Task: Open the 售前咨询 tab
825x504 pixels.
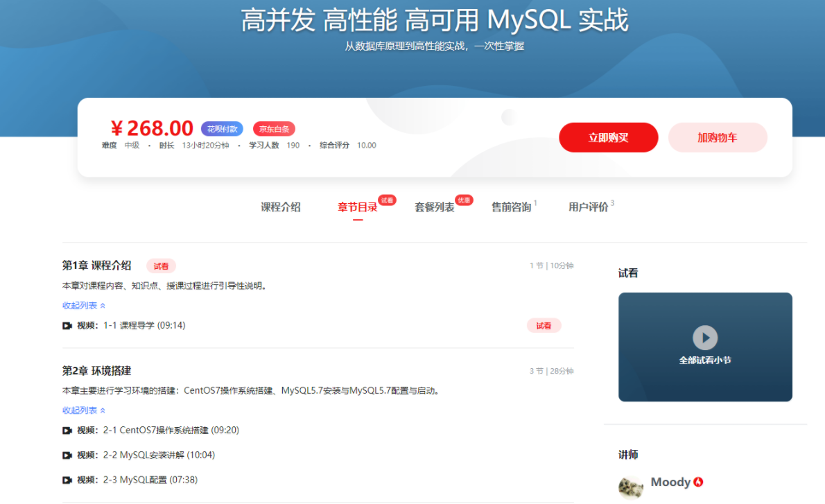Action: (511, 207)
